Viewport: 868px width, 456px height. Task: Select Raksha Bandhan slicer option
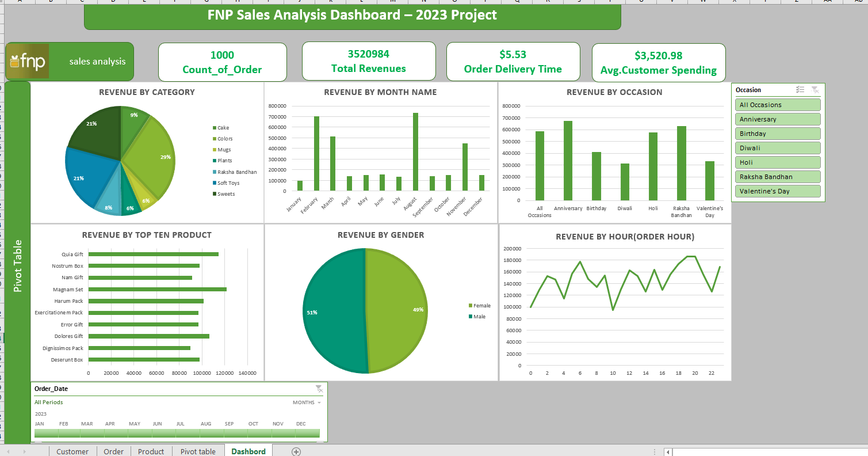click(x=778, y=177)
